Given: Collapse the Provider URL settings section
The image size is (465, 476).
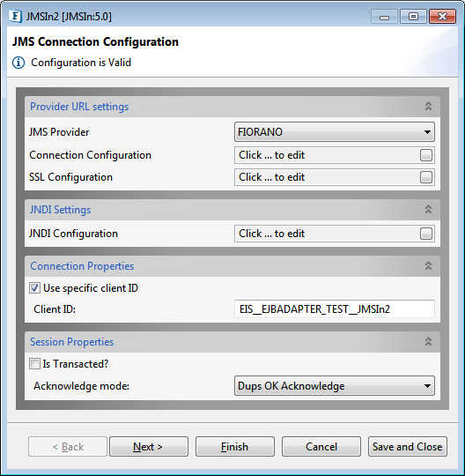Looking at the screenshot, I should [x=428, y=107].
